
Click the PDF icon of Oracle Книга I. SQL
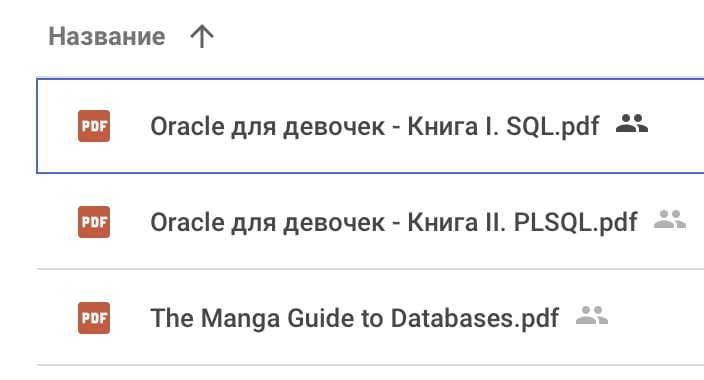[x=94, y=126]
